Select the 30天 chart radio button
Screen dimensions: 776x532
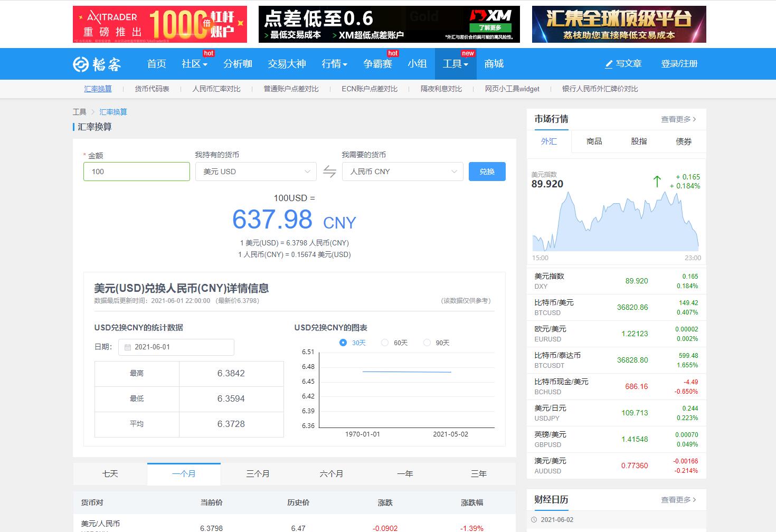[x=343, y=343]
